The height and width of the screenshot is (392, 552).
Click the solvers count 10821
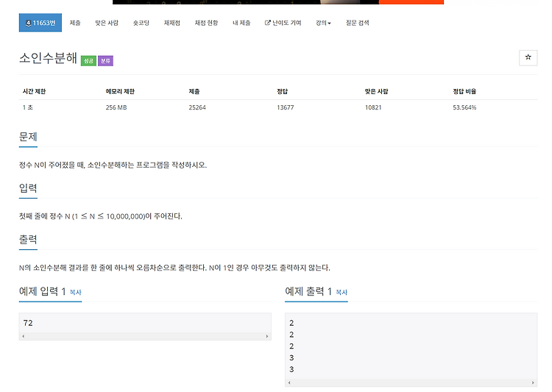pyautogui.click(x=373, y=107)
